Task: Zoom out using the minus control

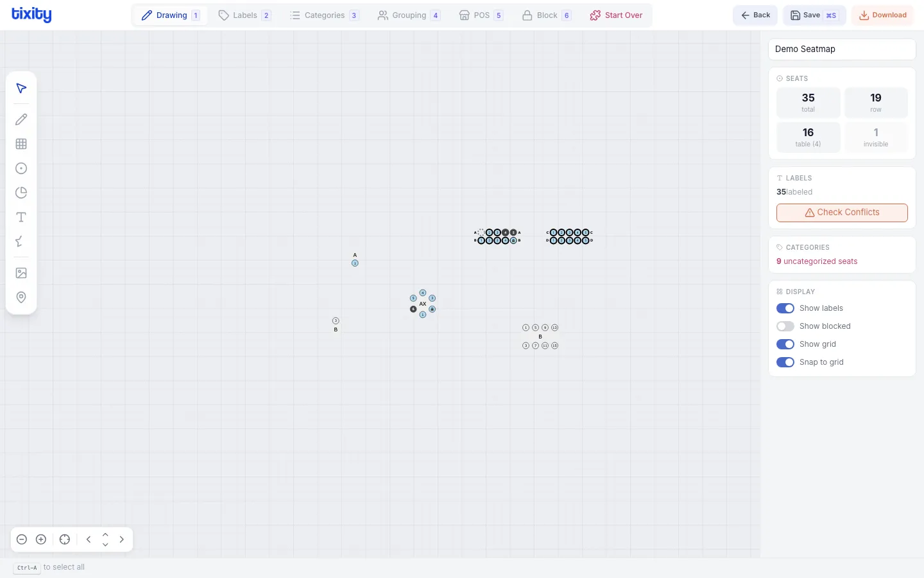Action: pyautogui.click(x=22, y=539)
